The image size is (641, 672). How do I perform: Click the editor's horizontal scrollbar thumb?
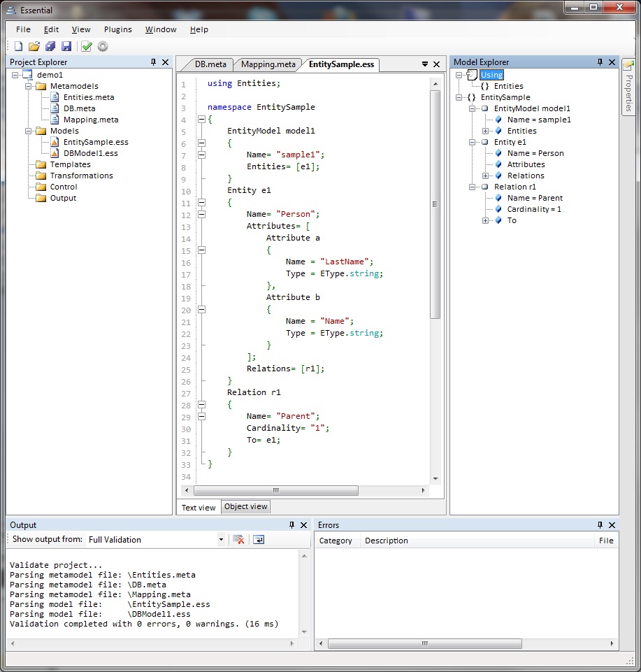click(276, 491)
